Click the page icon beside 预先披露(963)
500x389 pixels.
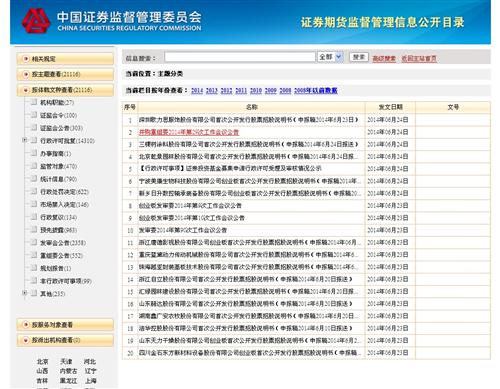point(34,229)
